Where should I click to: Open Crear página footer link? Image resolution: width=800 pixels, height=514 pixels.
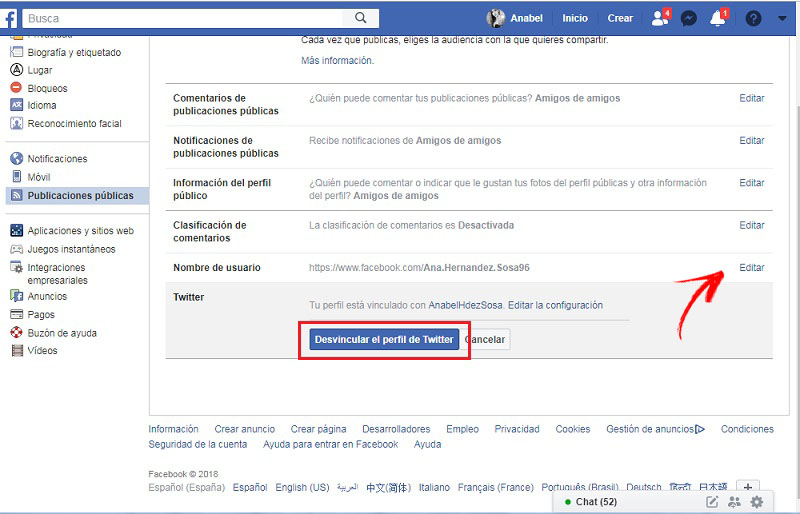click(318, 429)
